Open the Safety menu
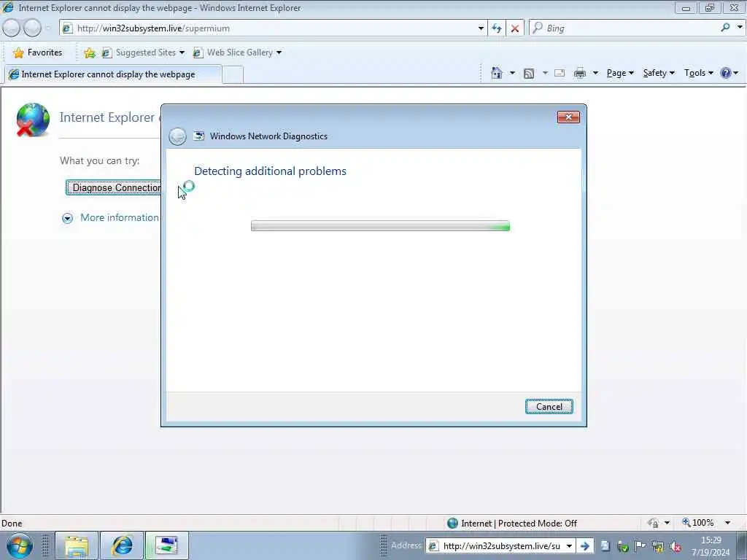 [x=659, y=73]
